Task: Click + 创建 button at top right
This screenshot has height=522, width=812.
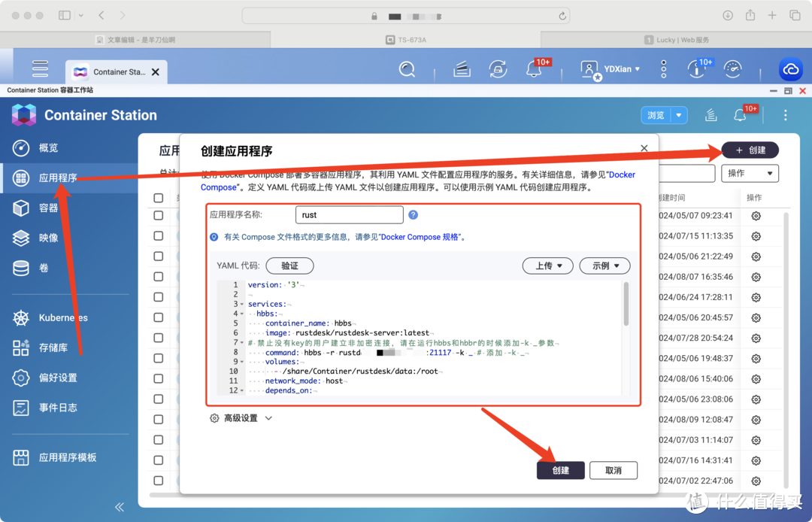Action: (x=750, y=150)
